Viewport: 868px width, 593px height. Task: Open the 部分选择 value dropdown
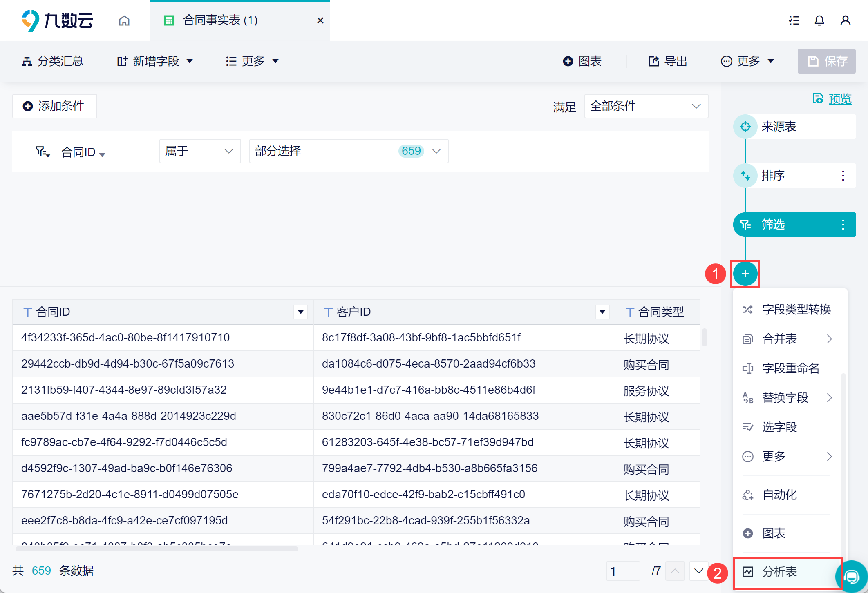tap(348, 151)
